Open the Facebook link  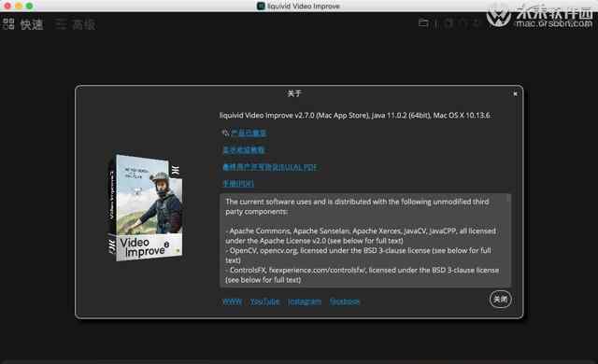(345, 301)
